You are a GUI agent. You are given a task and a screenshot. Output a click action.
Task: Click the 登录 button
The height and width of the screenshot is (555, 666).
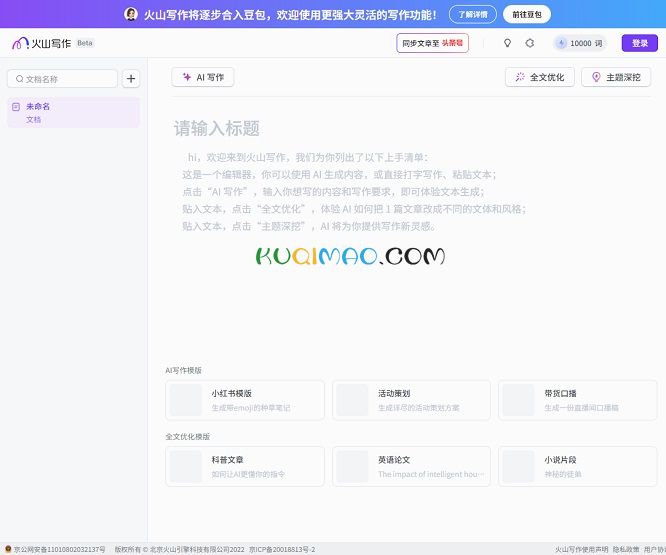[x=640, y=43]
